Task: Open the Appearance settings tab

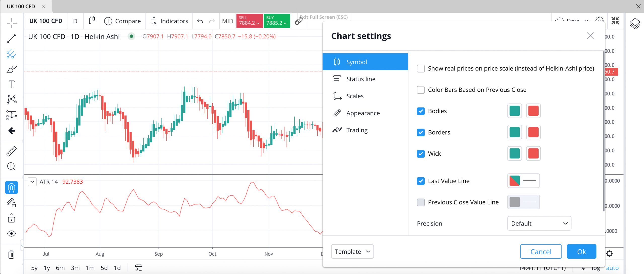Action: [x=365, y=113]
